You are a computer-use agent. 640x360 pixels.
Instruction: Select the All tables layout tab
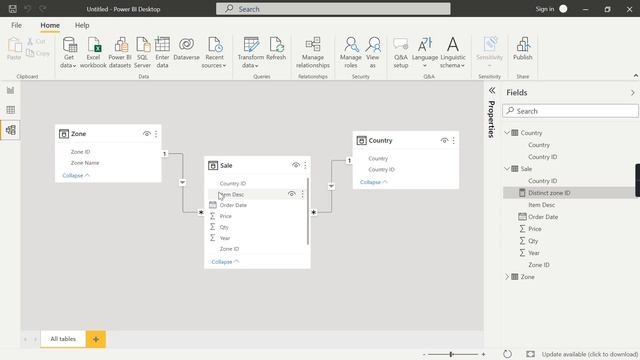coord(63,339)
